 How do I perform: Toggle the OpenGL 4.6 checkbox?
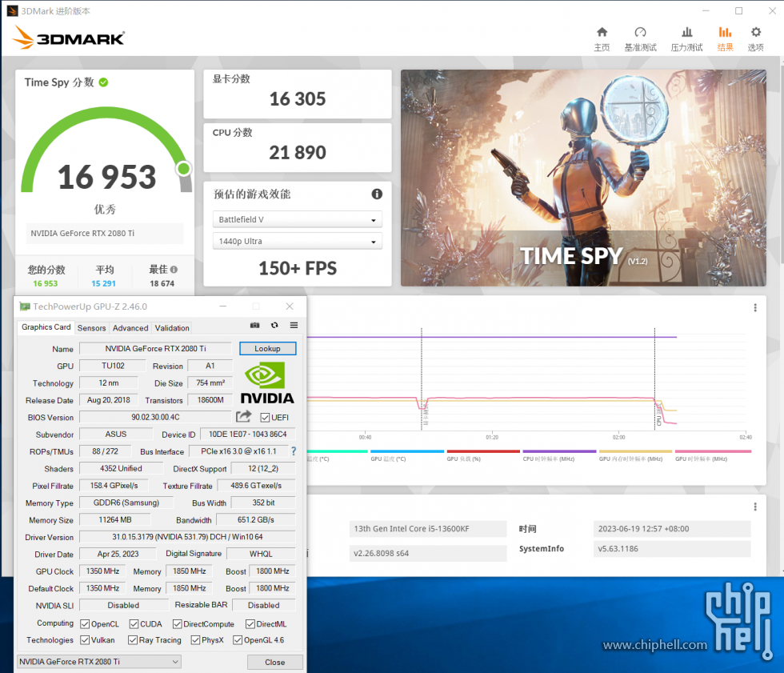[238, 640]
